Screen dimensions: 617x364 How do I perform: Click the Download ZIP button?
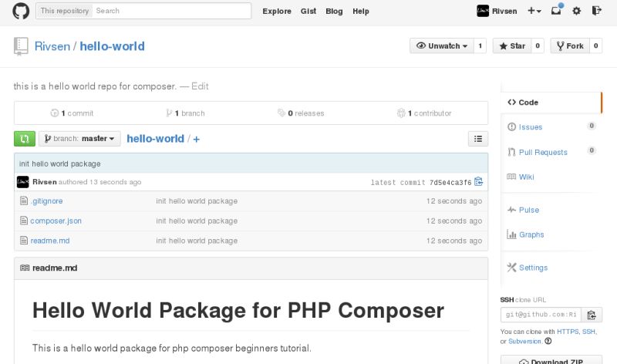(x=551, y=360)
